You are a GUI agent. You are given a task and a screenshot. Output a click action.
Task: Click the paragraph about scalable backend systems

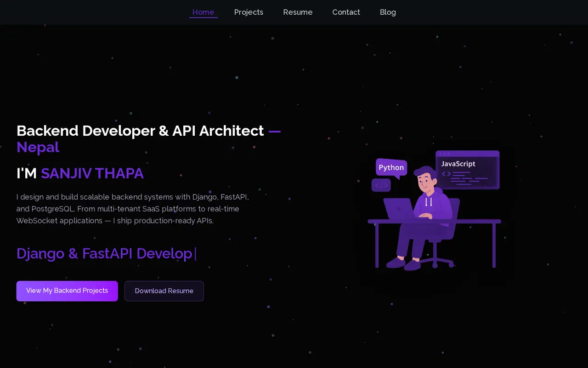(133, 209)
